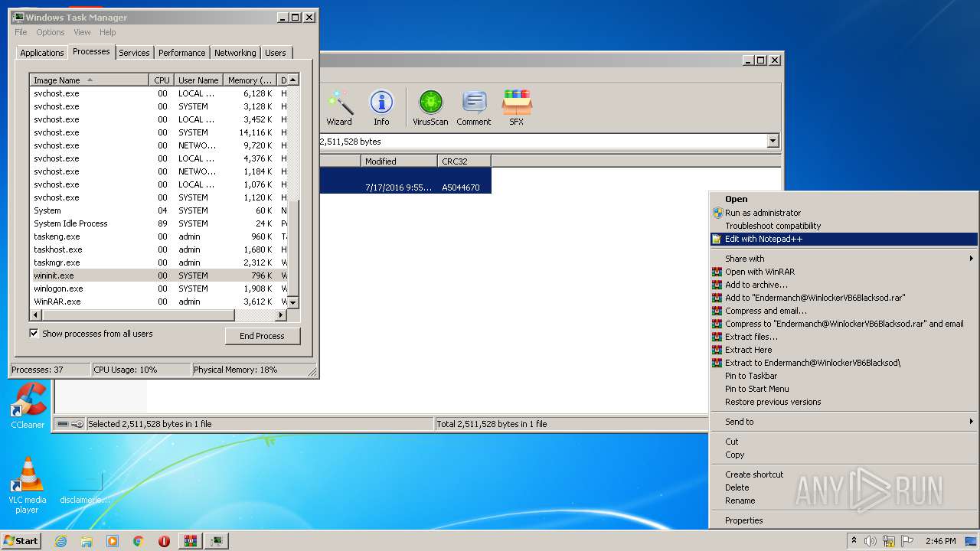Click the clock showing 2:46 PM

(x=940, y=541)
